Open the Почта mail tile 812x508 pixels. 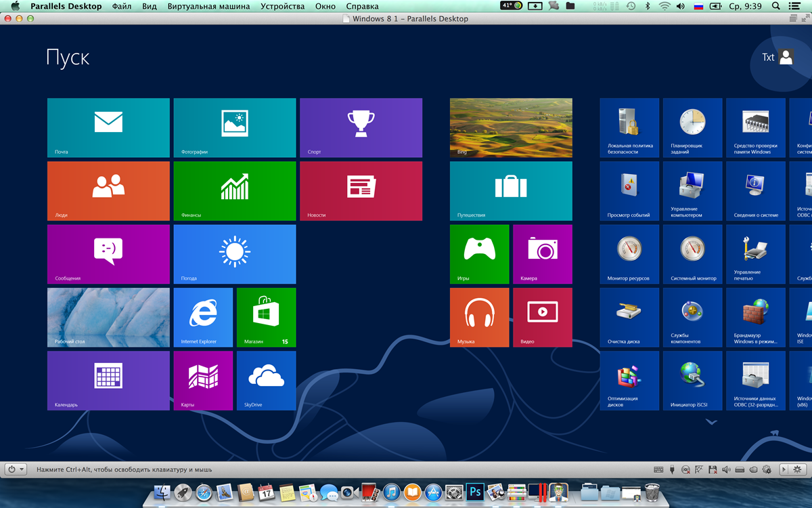click(x=108, y=127)
